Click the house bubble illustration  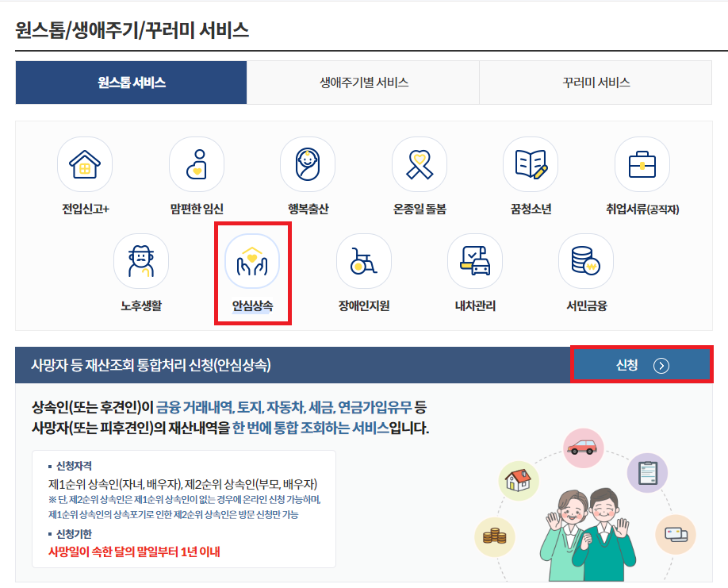click(519, 481)
